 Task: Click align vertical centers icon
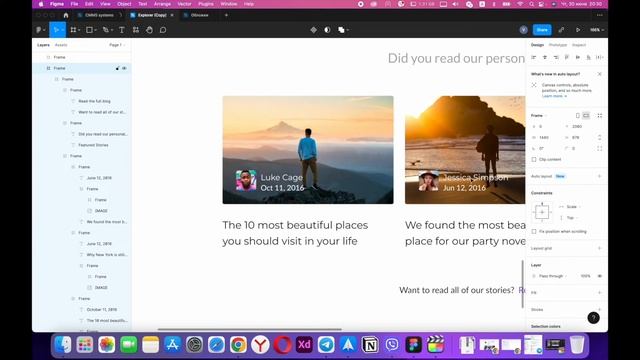[x=578, y=58]
